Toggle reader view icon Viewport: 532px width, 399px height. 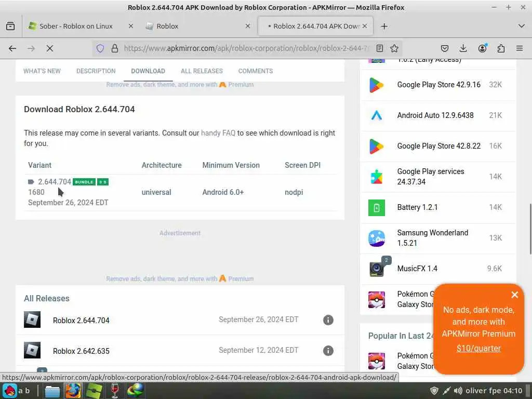380,48
